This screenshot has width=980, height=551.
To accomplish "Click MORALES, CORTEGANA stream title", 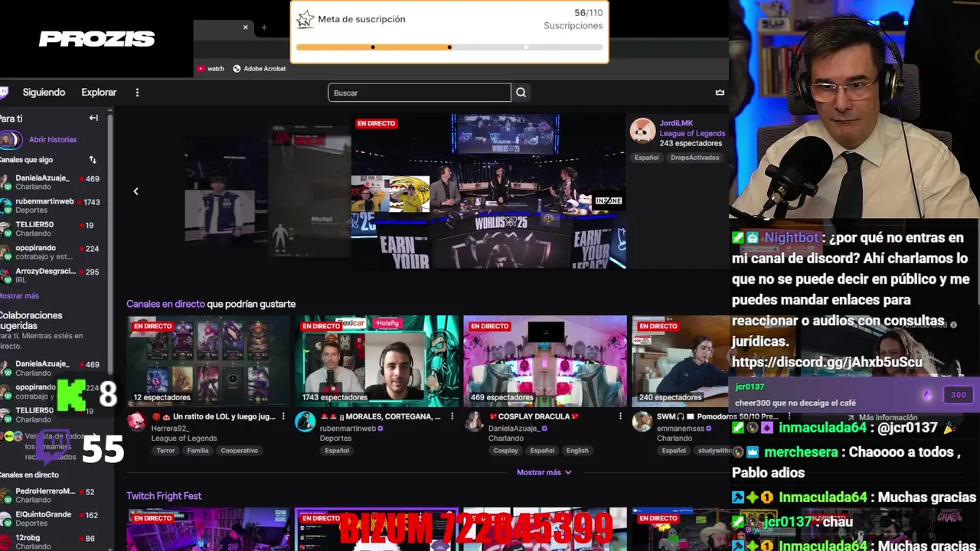I will tap(381, 416).
